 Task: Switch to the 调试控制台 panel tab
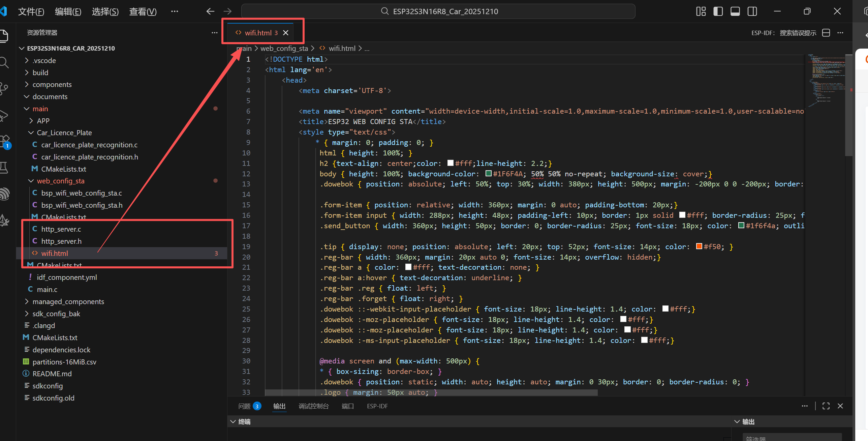(313, 406)
